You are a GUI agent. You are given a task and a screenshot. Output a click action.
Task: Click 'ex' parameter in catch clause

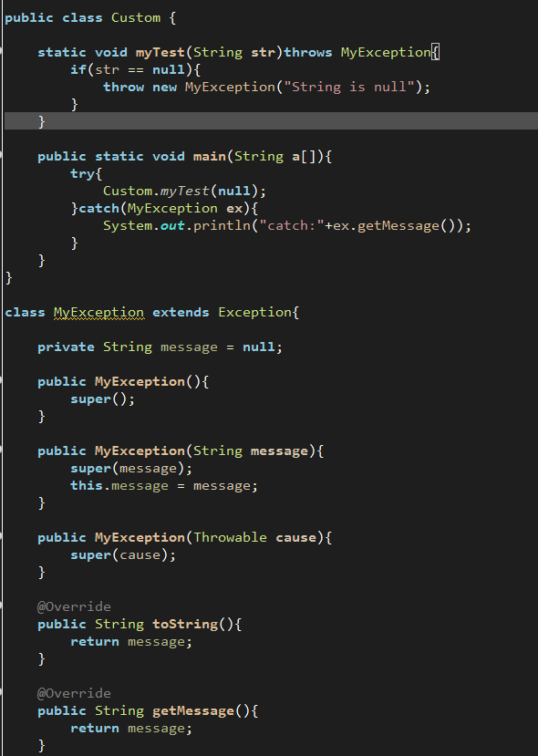pos(234,209)
